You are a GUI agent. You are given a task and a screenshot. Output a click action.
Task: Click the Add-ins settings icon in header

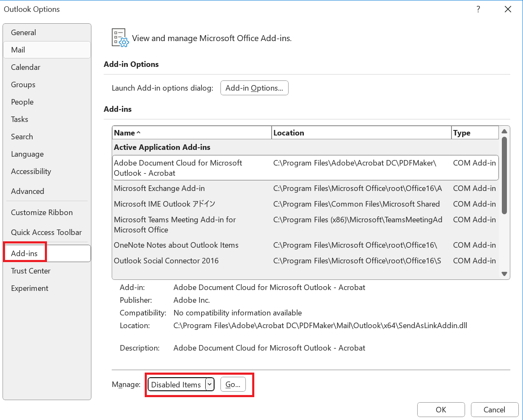(x=120, y=38)
